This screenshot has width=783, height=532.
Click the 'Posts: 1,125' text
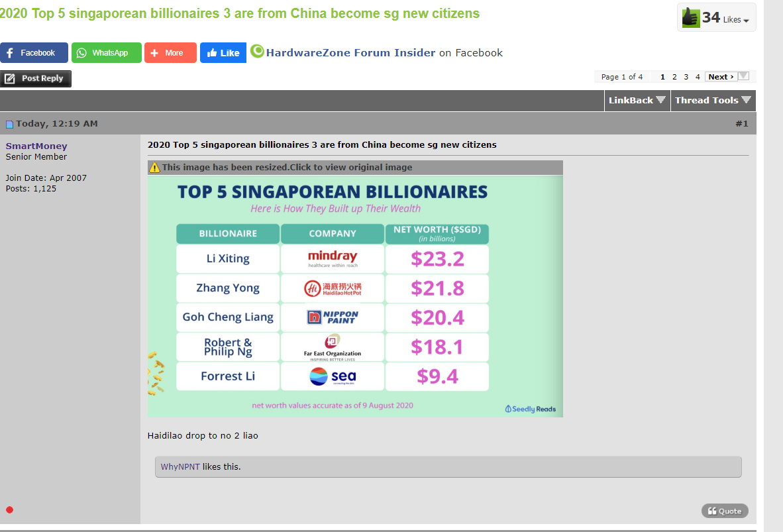31,189
